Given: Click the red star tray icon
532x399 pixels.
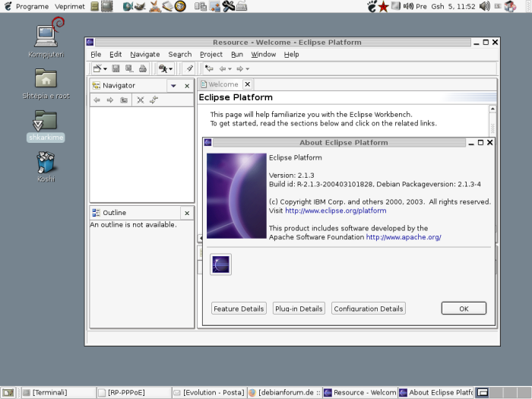Looking at the screenshot, I should (383, 6).
